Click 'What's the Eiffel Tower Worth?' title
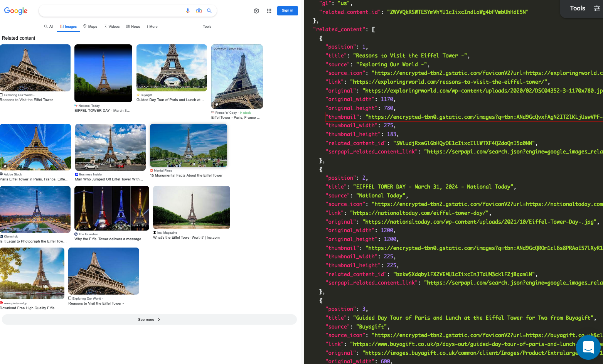The height and width of the screenshot is (364, 603). pos(186,238)
